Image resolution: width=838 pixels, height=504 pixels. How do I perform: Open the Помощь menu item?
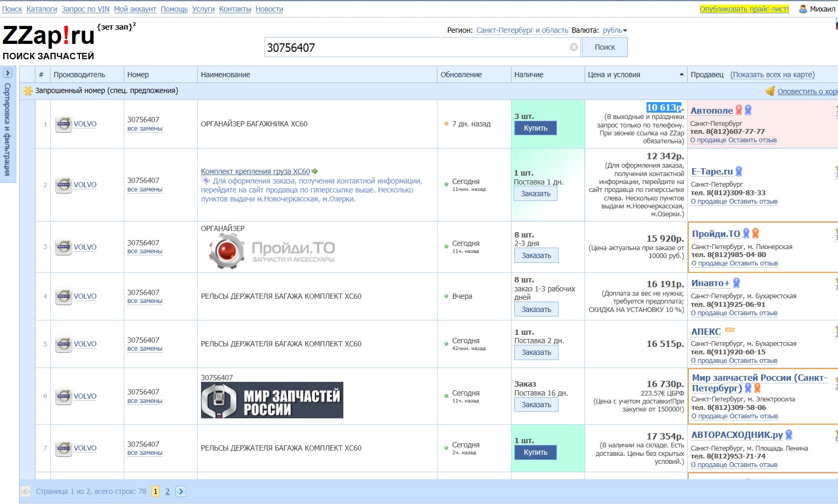coord(174,9)
